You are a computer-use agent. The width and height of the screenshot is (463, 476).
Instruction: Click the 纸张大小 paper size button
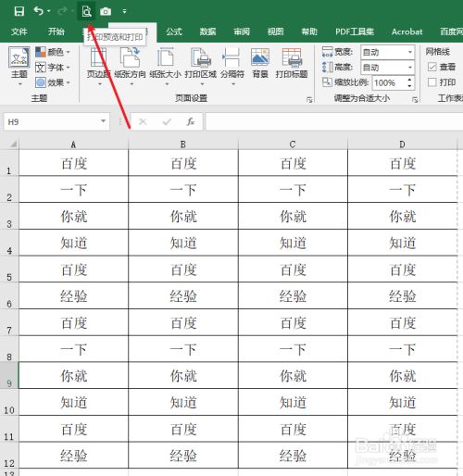(x=165, y=66)
